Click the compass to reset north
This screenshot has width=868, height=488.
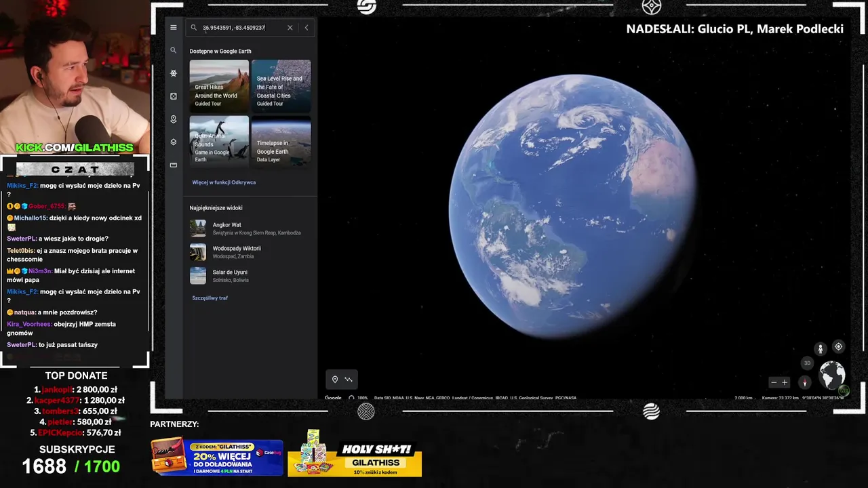click(x=805, y=382)
